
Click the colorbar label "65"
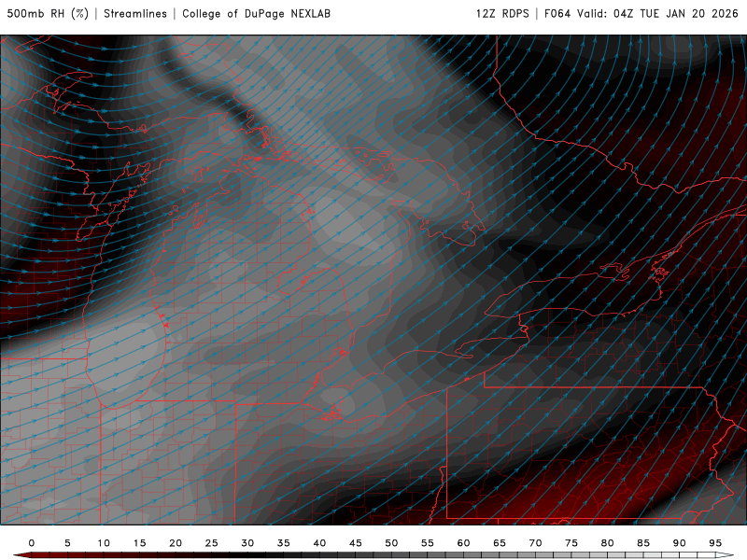[x=500, y=543]
